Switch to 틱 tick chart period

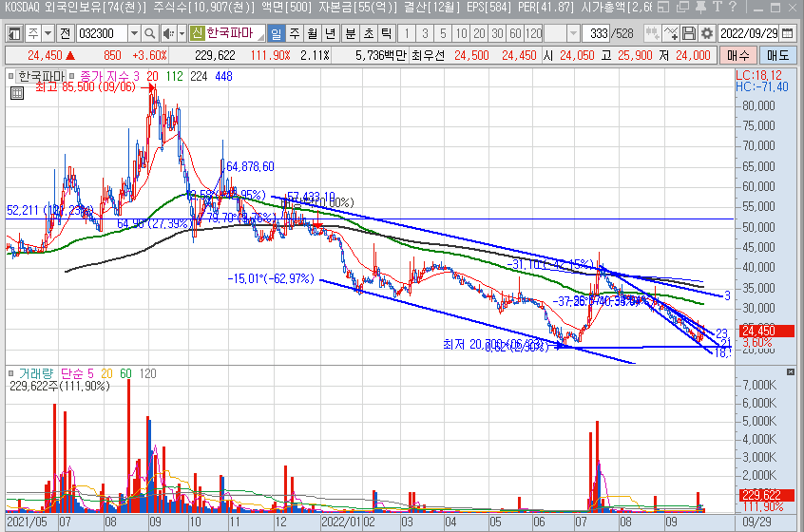point(387,34)
